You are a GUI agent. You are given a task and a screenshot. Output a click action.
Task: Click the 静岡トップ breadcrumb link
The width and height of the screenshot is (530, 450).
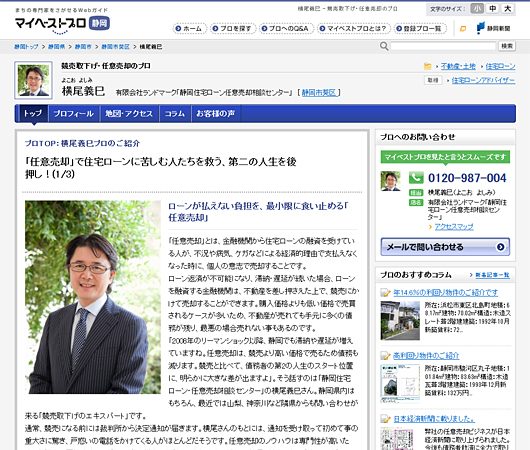tap(26, 47)
